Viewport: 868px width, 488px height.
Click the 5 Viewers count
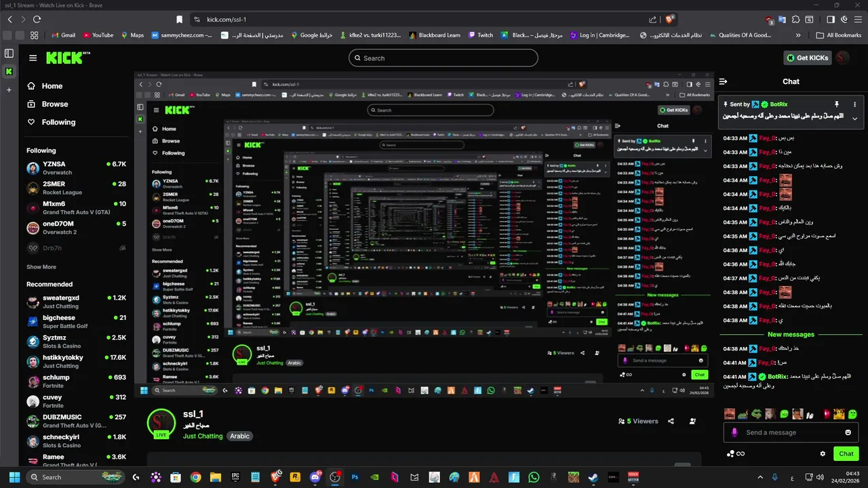(638, 421)
